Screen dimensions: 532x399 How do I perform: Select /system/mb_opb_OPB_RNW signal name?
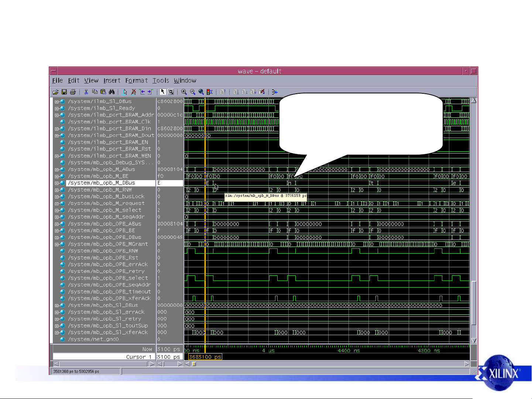pyautogui.click(x=103, y=251)
